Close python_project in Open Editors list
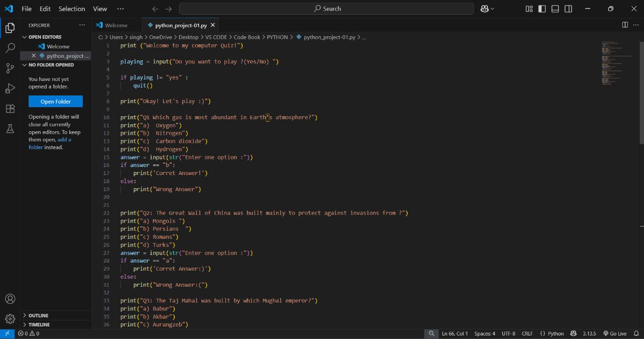The width and height of the screenshot is (644, 339). tap(34, 56)
